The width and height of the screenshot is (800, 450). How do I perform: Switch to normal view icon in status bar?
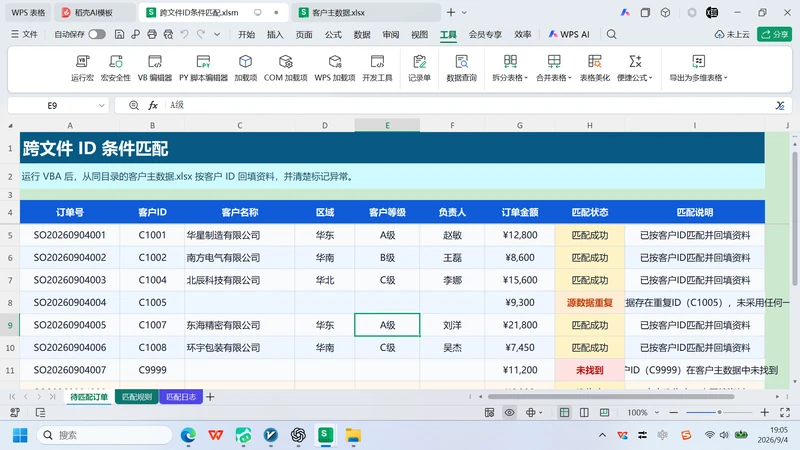(564, 412)
